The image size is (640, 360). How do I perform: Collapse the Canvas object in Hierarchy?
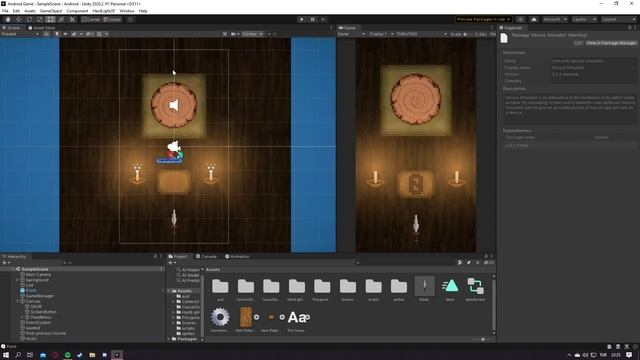[x=18, y=301]
